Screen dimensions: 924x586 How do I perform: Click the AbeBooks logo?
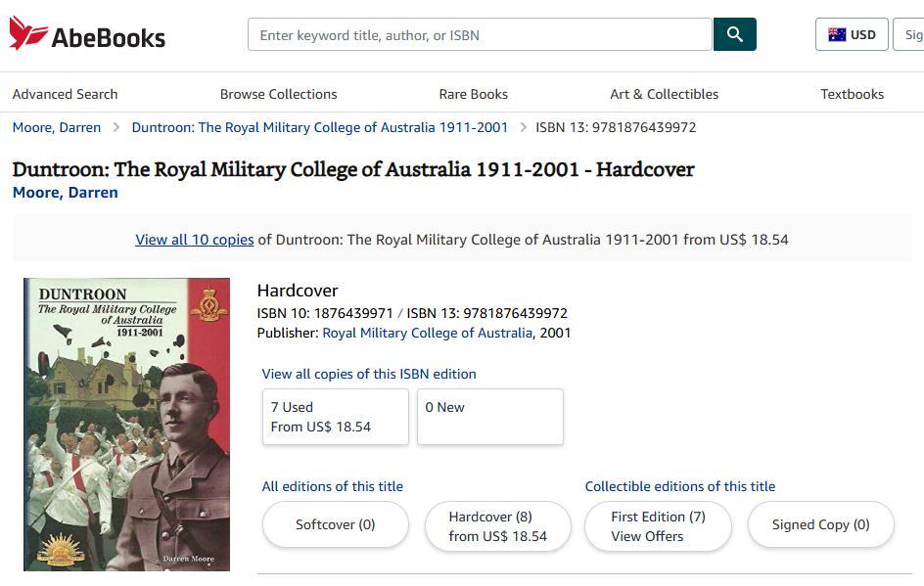pos(87,34)
